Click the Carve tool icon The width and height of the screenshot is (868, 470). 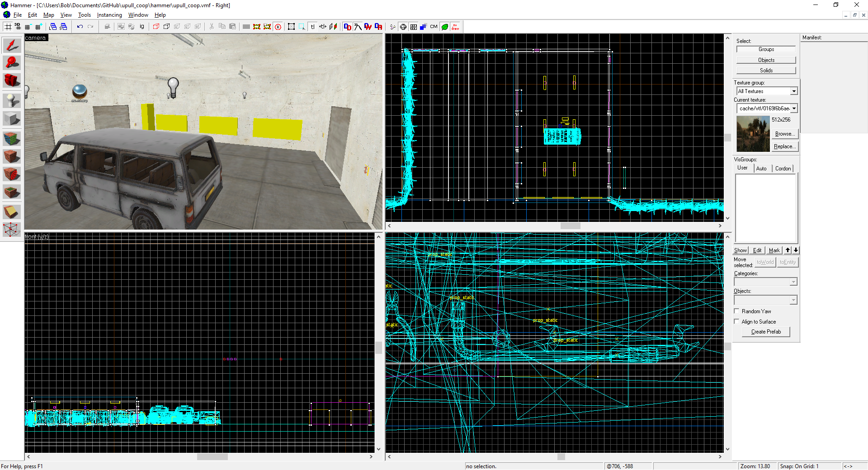click(107, 27)
